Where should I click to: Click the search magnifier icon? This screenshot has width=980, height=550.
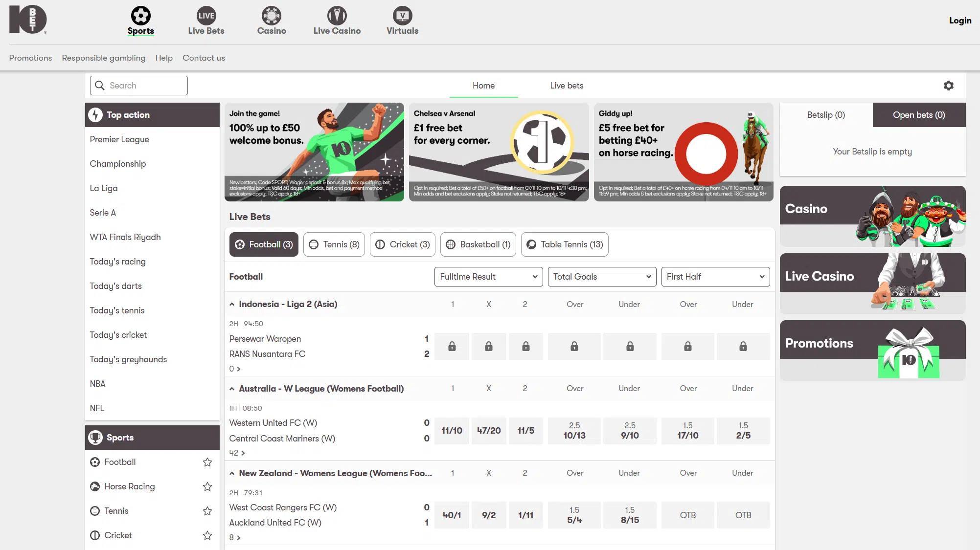[100, 86]
